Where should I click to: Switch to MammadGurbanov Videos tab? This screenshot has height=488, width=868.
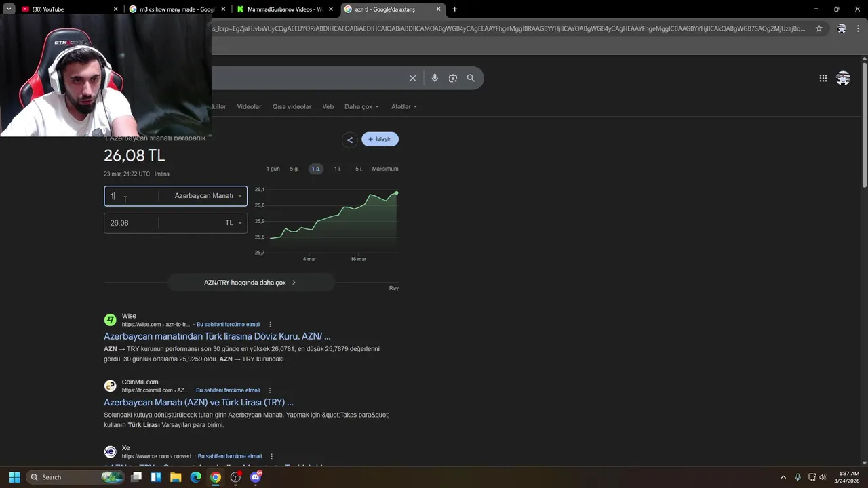pyautogui.click(x=284, y=9)
